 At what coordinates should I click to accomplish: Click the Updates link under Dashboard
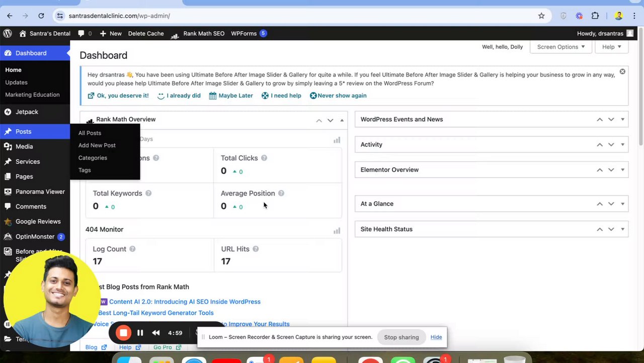16,82
